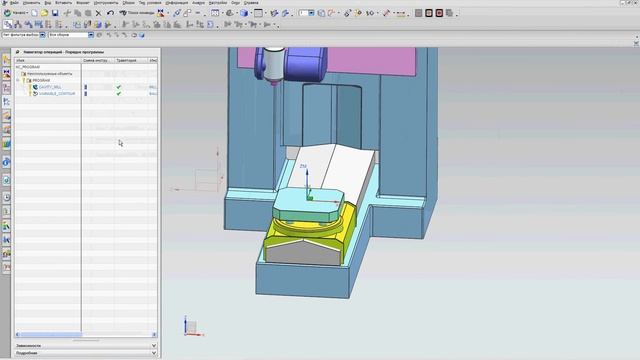
Task: Click the view triad in viewport corner
Action: (193, 327)
